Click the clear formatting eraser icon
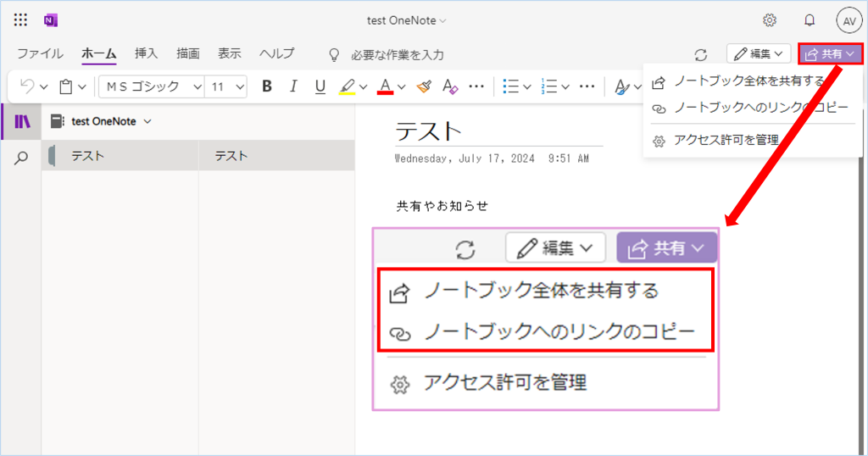This screenshot has height=456, width=868. click(450, 86)
